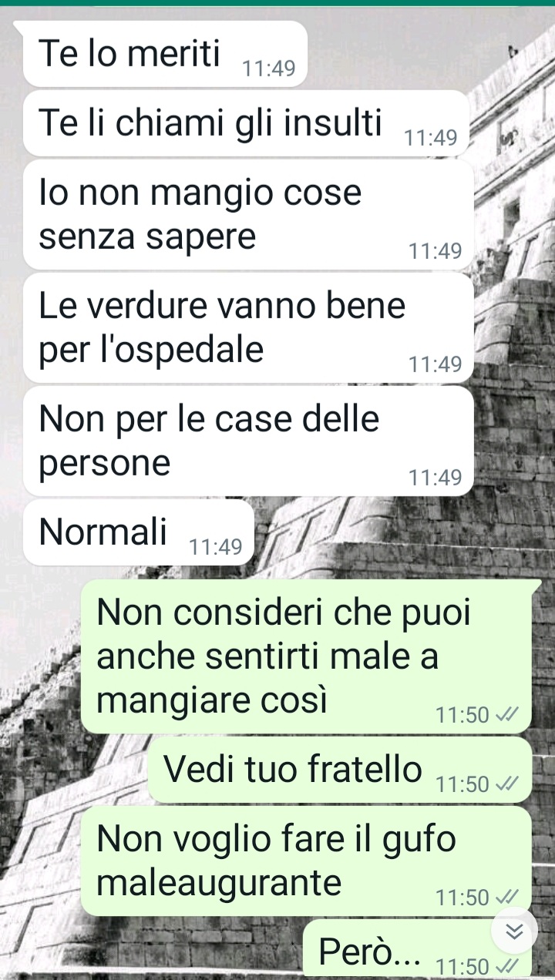Select the sent 'Non consideri che puoi' message

(x=307, y=656)
